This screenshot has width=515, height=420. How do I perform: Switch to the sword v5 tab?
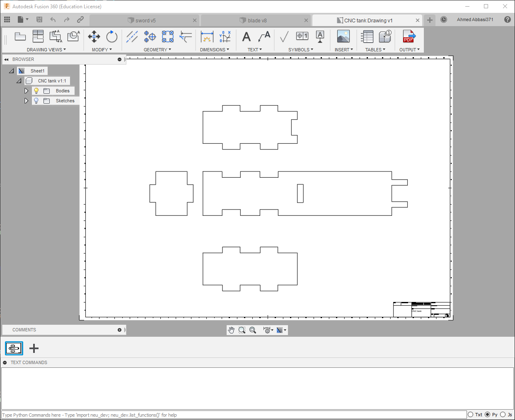click(142, 20)
